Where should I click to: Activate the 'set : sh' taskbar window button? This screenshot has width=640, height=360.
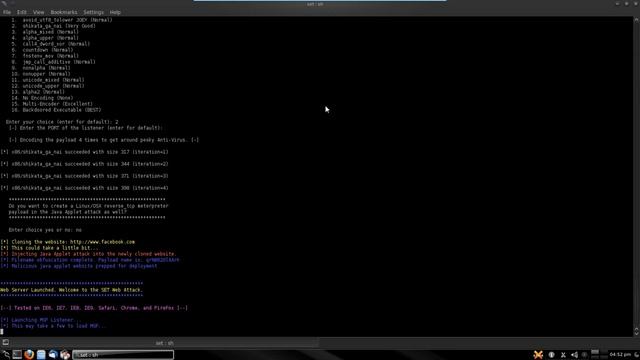coord(123,355)
